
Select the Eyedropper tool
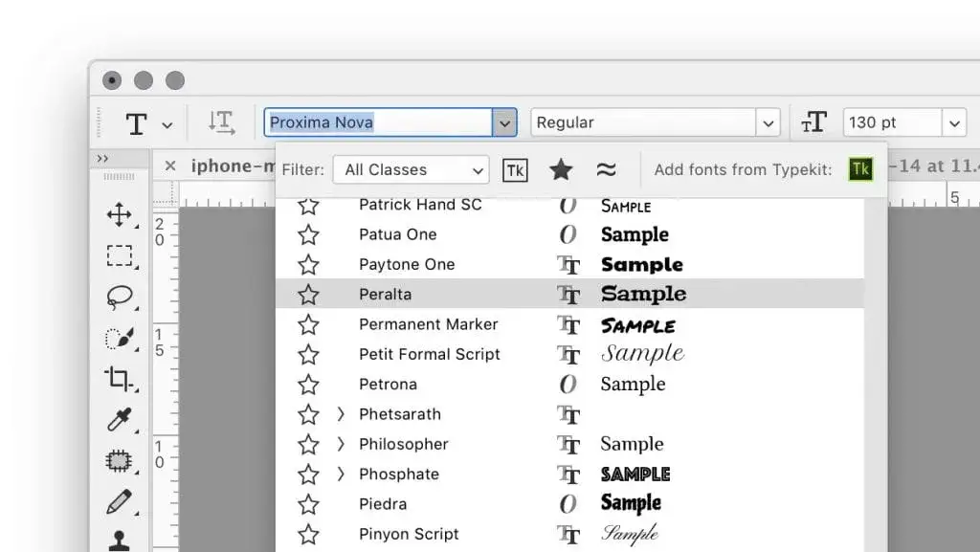pos(119,419)
